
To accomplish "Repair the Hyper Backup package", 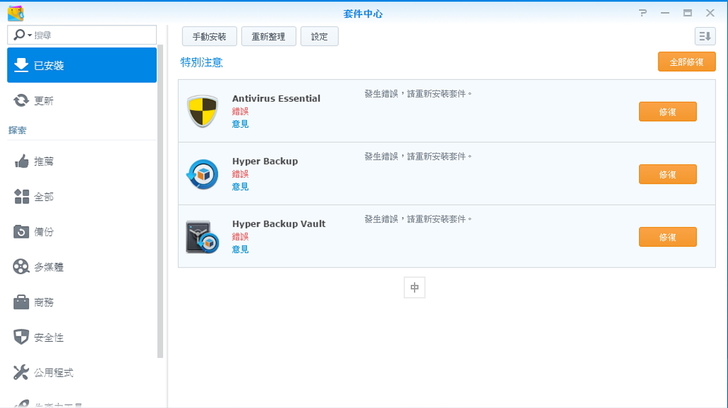I will 668,174.
